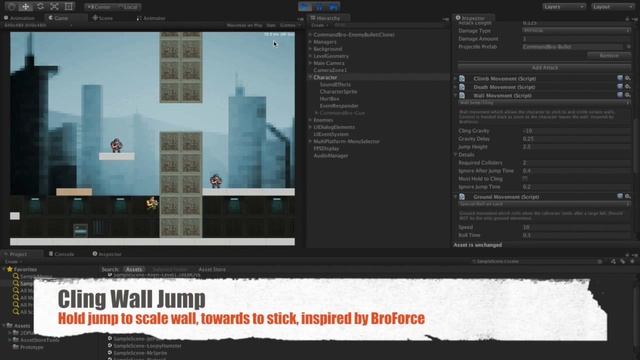Click the Remove attack button
The height and width of the screenshot is (360, 640).
tap(609, 55)
